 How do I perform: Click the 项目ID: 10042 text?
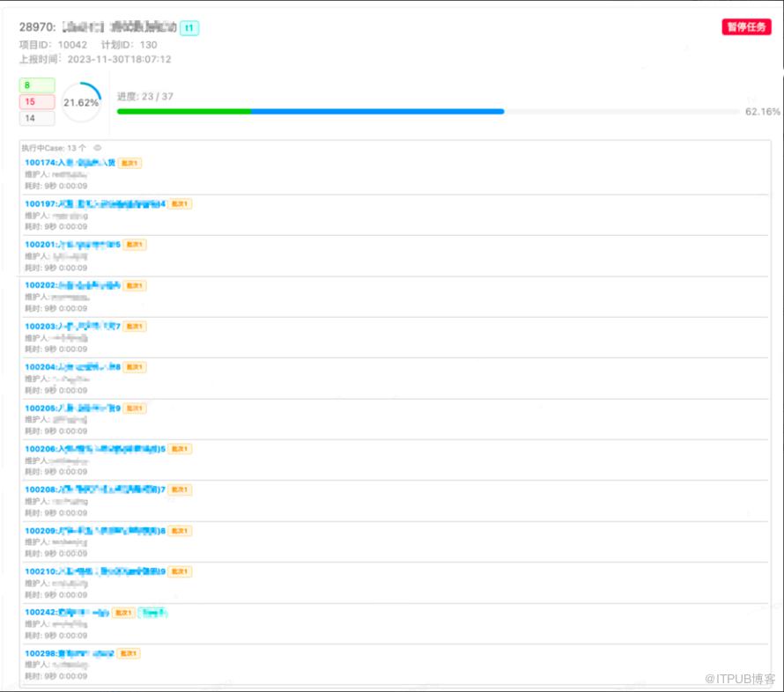pyautogui.click(x=53, y=45)
